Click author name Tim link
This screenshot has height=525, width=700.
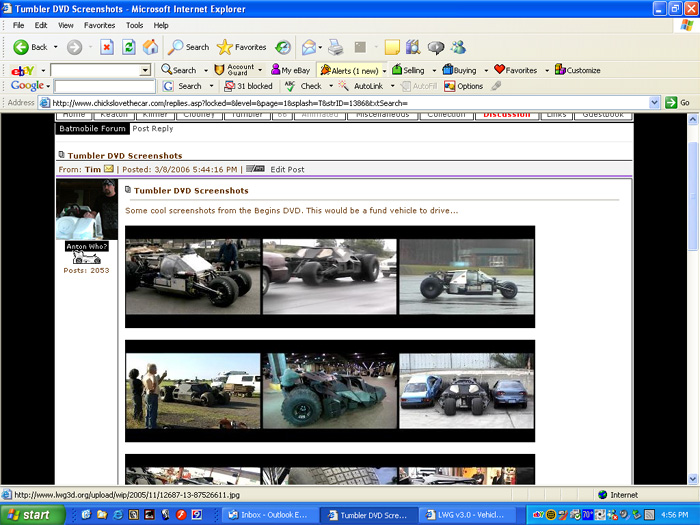click(x=93, y=170)
